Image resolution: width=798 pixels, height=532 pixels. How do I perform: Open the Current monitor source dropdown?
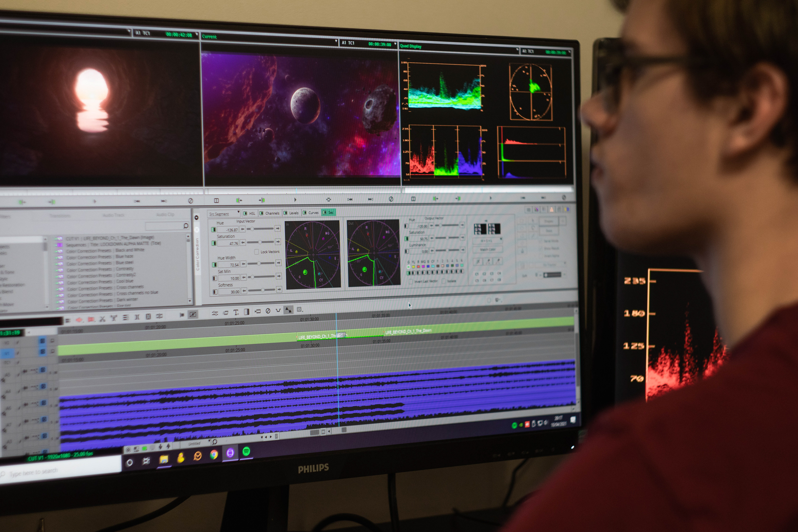click(x=336, y=41)
